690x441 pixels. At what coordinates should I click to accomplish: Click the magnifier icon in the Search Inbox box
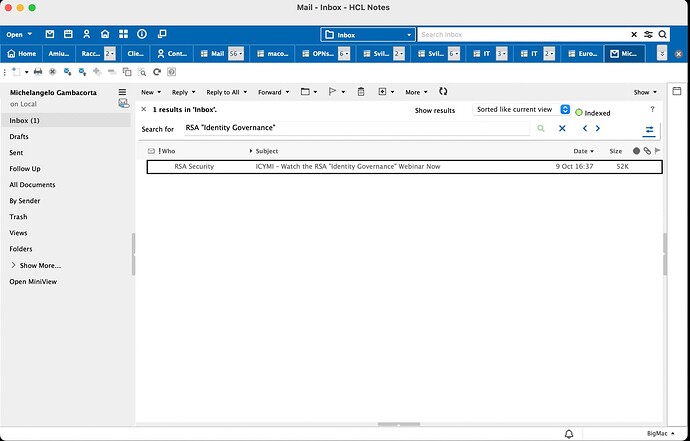tap(636, 34)
